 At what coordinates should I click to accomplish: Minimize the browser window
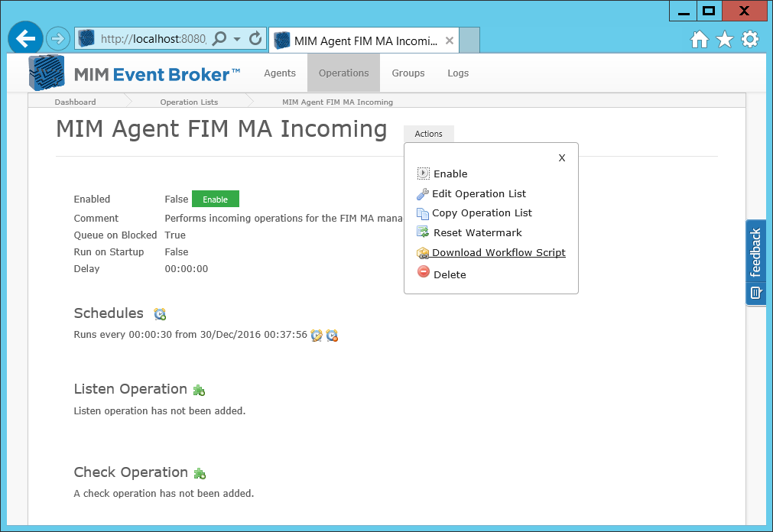point(684,11)
